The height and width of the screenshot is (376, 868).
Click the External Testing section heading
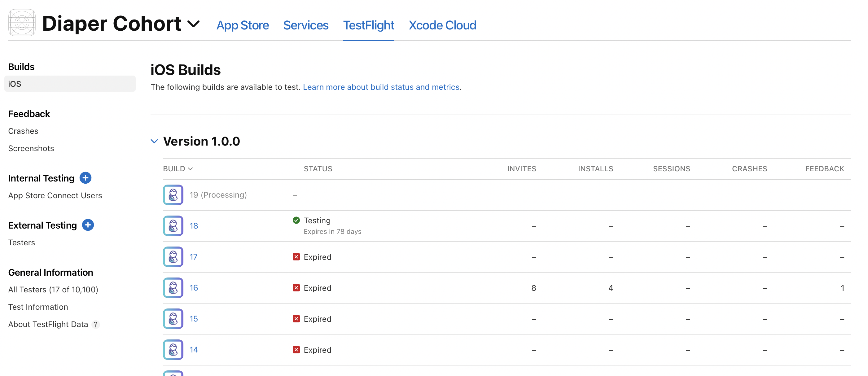(x=42, y=225)
